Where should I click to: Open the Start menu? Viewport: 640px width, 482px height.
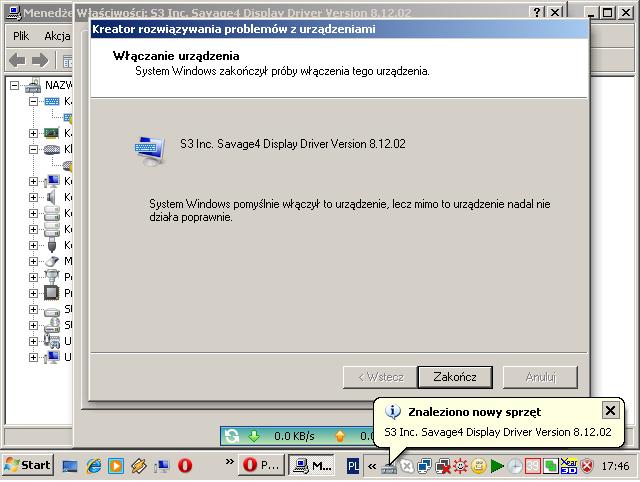(x=28, y=465)
